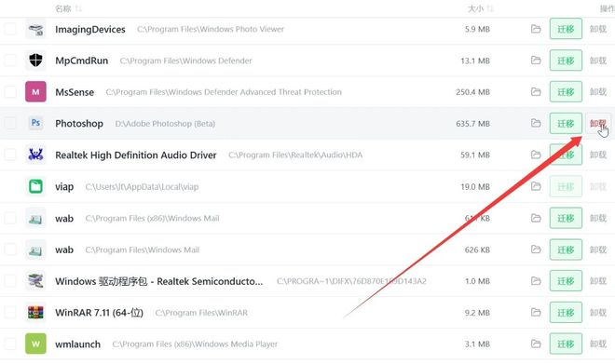Select the Windows 驱动程序包 Realtek entry name
This screenshot has height=364, width=615.
158,281
